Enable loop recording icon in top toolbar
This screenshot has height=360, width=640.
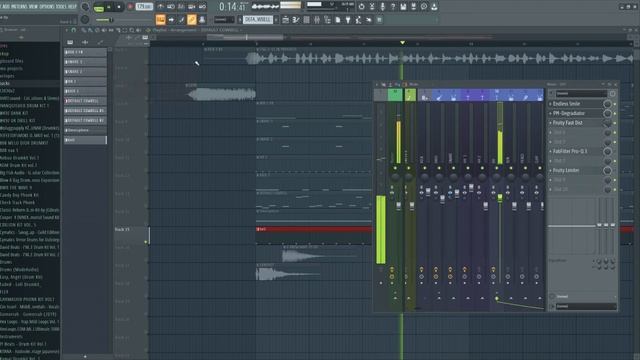[202, 7]
